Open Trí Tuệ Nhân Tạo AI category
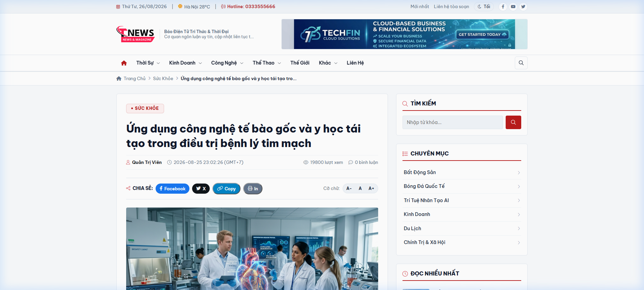 pos(462,200)
